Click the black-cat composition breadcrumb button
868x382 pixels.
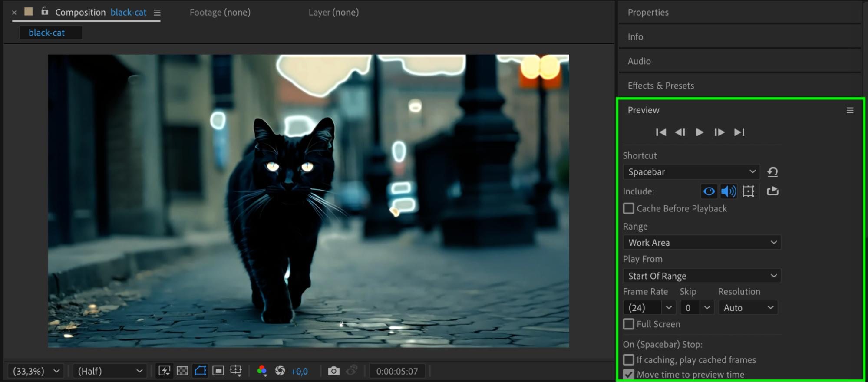click(x=47, y=33)
